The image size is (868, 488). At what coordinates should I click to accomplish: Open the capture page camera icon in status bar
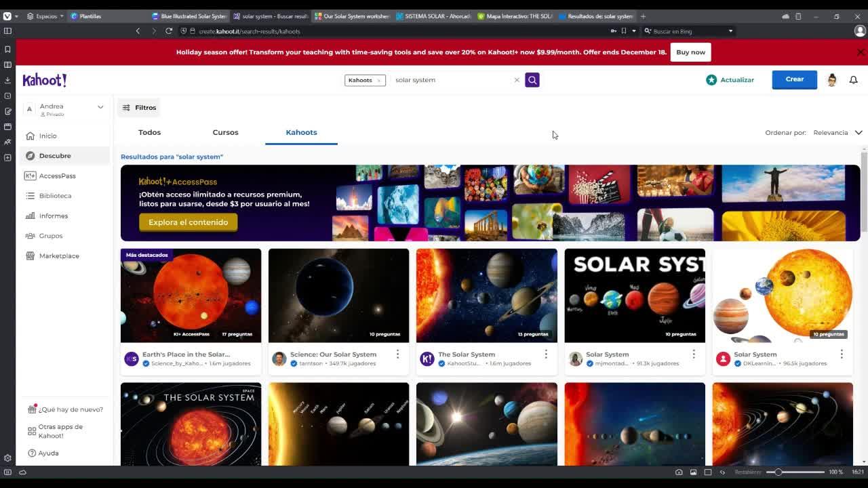coord(679,472)
